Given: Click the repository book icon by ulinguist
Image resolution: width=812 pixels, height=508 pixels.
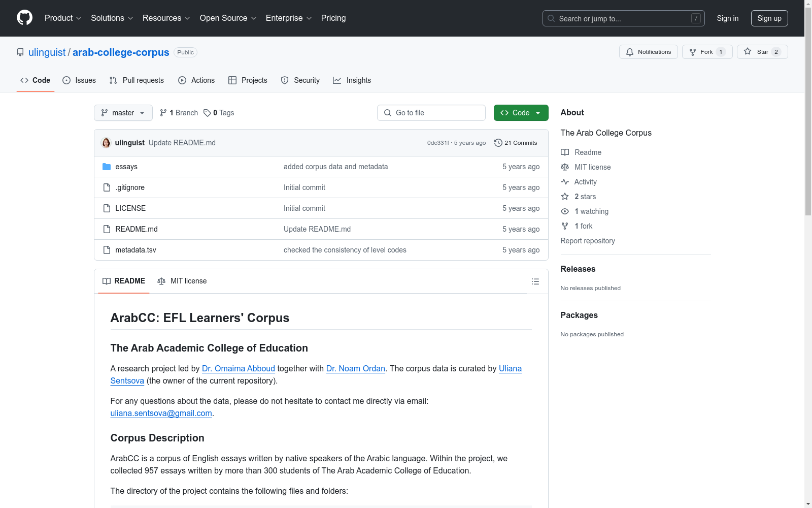Looking at the screenshot, I should tap(20, 52).
